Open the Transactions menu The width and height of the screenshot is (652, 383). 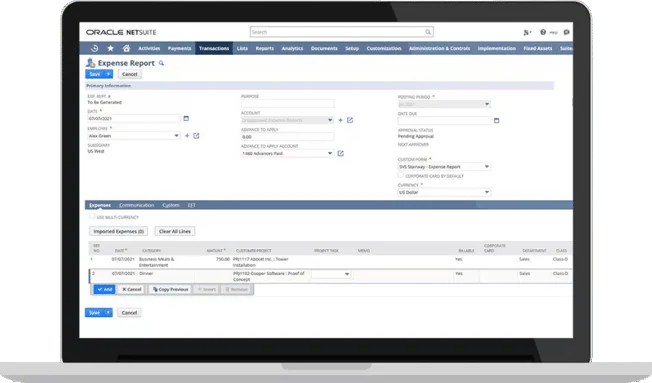[x=214, y=48]
